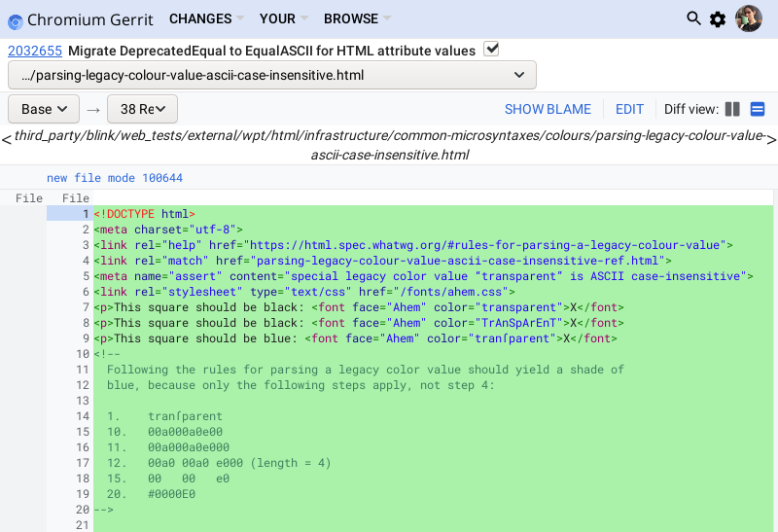Click line number 9 in the diff
The height and width of the screenshot is (532, 778).
point(86,338)
